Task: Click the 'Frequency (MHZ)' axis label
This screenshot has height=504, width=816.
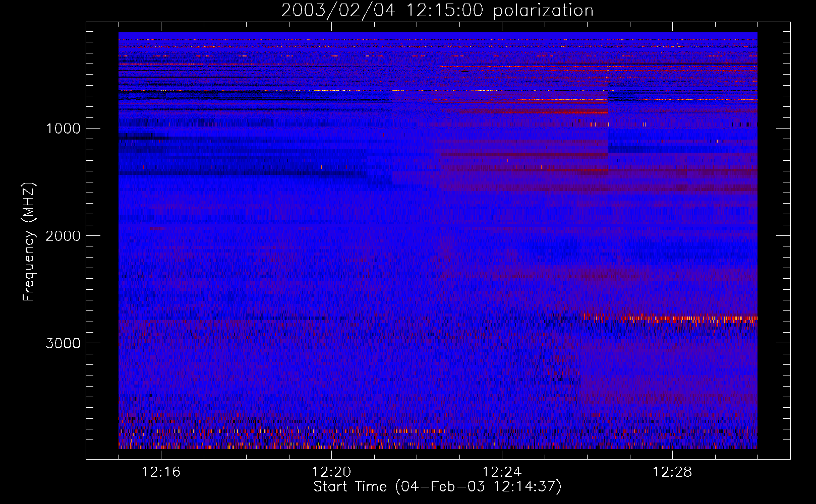Action: pyautogui.click(x=29, y=242)
